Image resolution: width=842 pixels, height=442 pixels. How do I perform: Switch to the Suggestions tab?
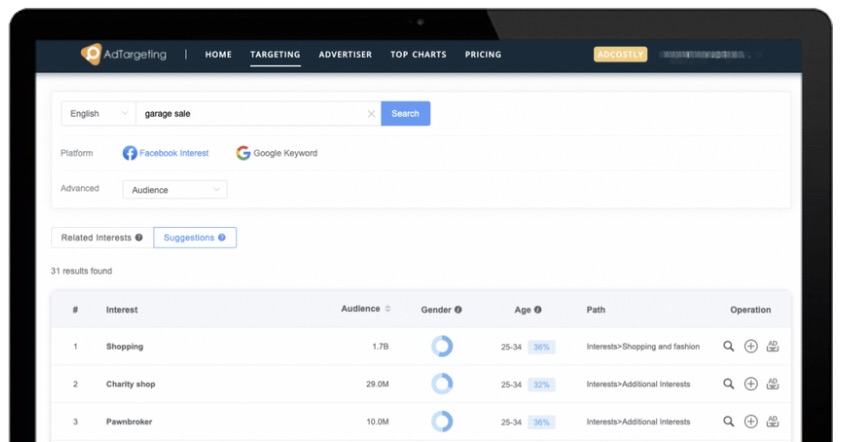(x=195, y=237)
